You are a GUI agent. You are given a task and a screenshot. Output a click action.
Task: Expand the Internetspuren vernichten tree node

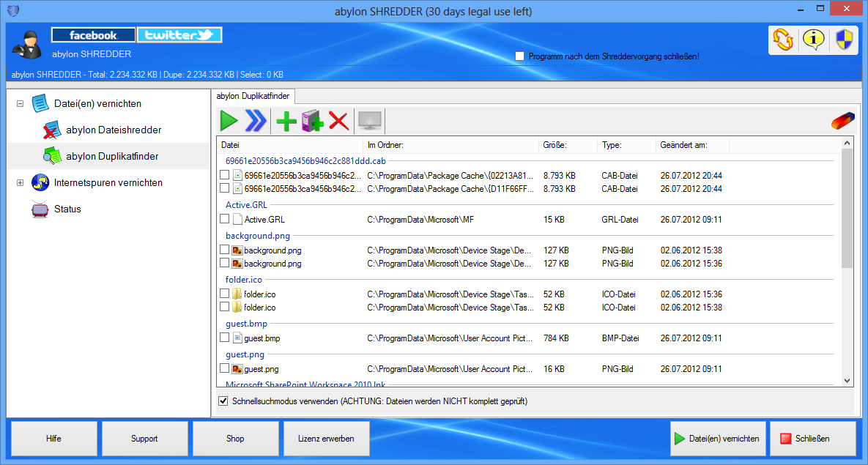tap(20, 182)
